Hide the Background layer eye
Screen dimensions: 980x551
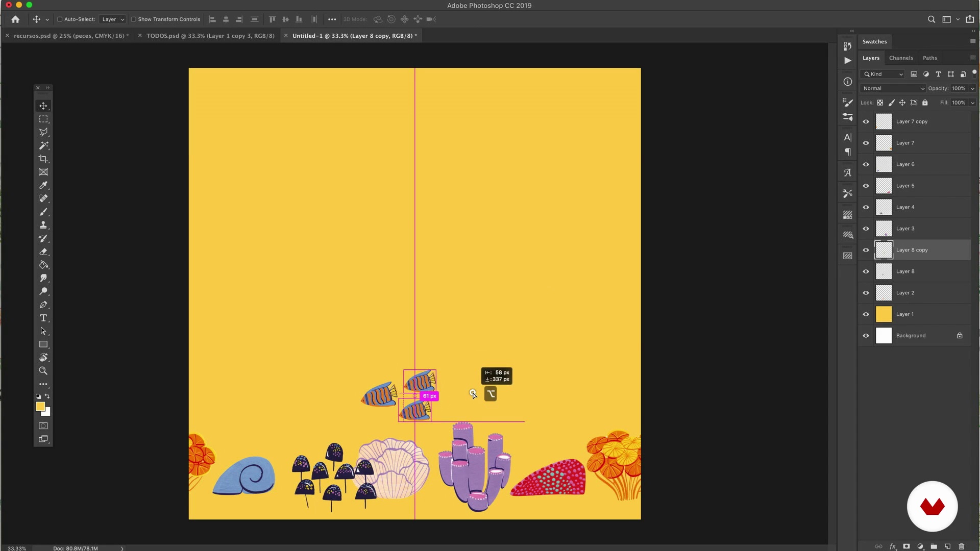click(866, 336)
